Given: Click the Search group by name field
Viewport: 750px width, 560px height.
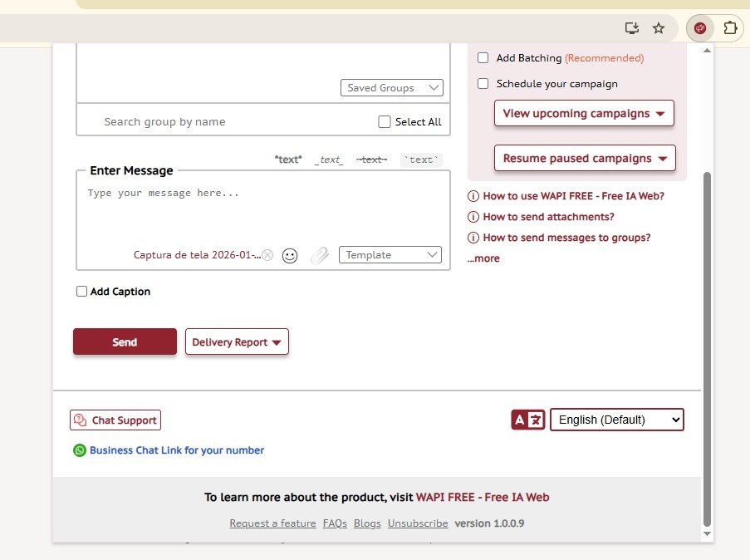Looking at the screenshot, I should pos(224,122).
